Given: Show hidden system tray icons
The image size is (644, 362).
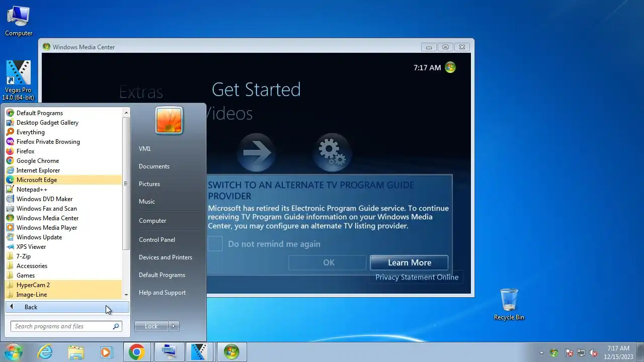Looking at the screenshot, I should [541, 352].
